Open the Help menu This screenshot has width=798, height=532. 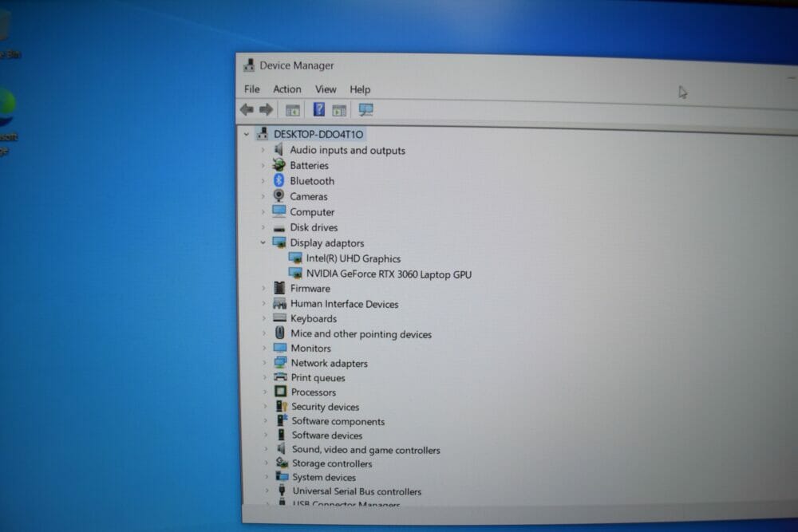pyautogui.click(x=360, y=89)
